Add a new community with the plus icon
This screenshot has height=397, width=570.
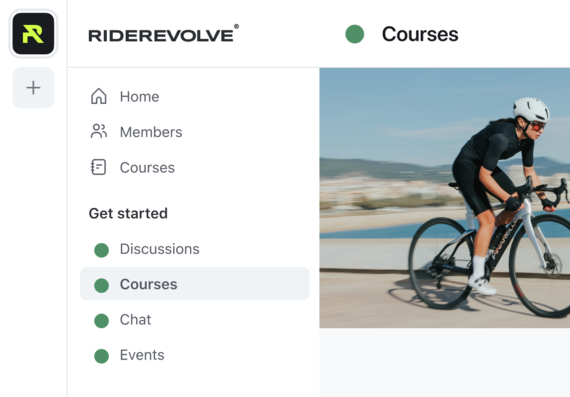coord(33,88)
